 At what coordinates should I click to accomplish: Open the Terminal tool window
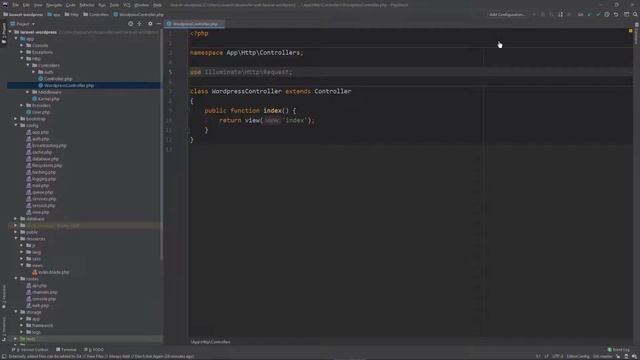[x=66, y=350]
